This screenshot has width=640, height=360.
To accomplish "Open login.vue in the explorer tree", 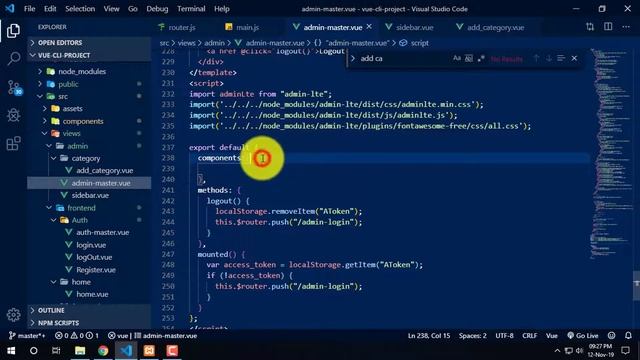I will [x=91, y=245].
